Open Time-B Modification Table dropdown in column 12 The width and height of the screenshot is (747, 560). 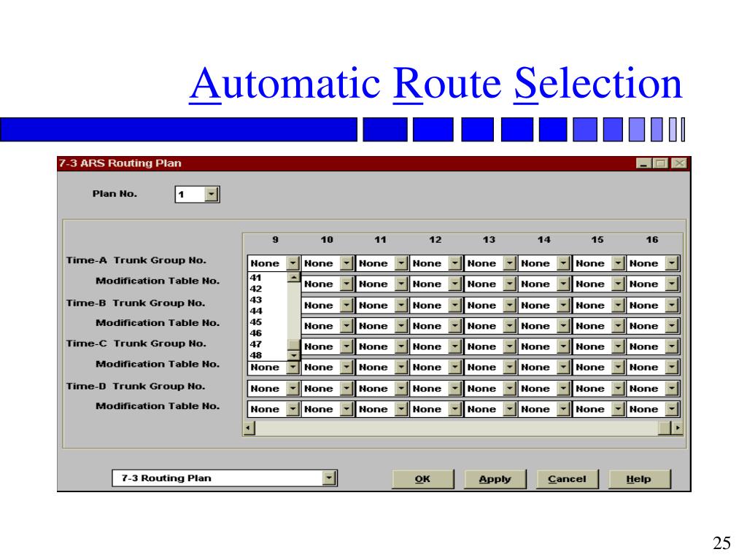[455, 326]
